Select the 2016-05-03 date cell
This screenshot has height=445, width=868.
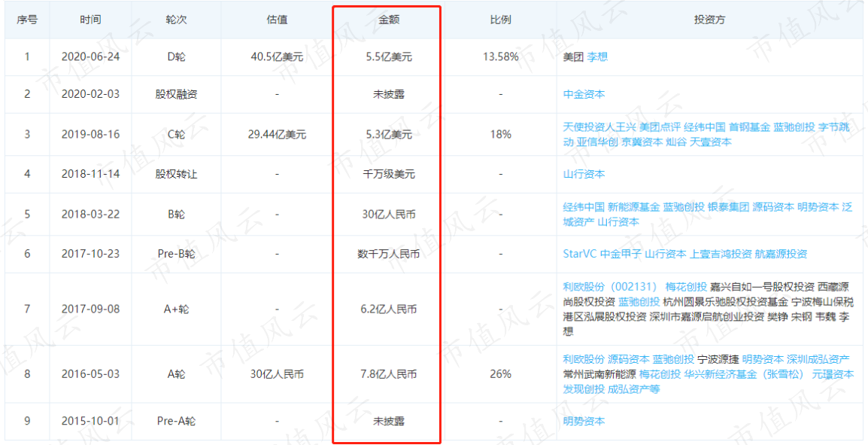point(91,375)
